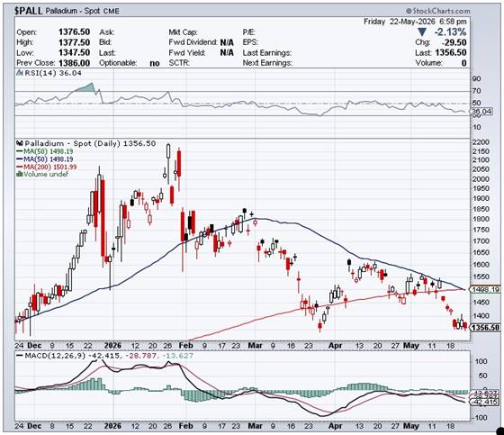This screenshot has height=435, width=504.
Task: Click the Next Earnings label
Action: tap(267, 63)
